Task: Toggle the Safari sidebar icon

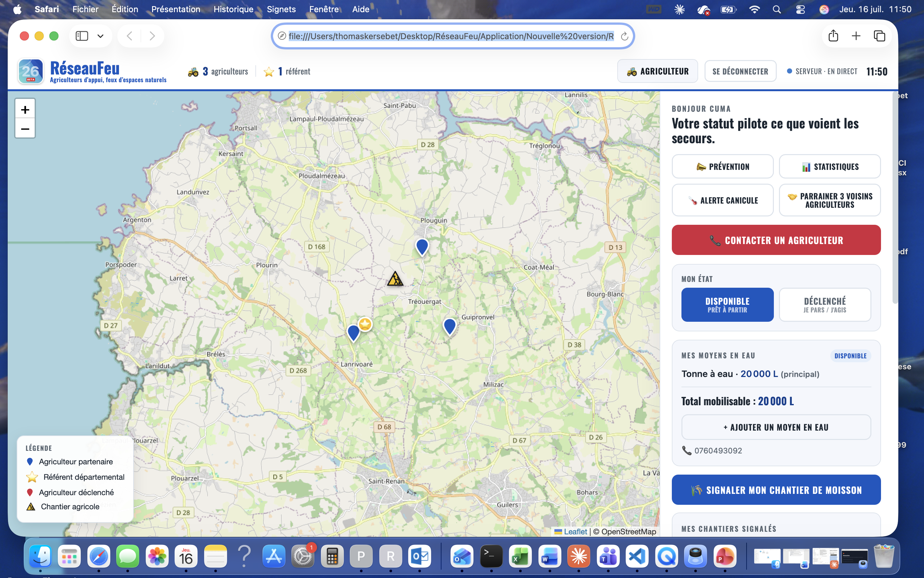Action: (x=82, y=36)
